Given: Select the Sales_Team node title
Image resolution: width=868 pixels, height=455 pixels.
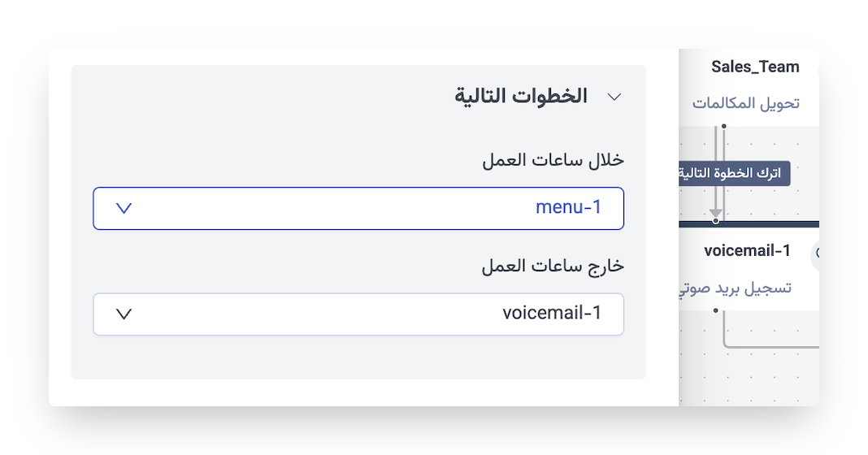Looking at the screenshot, I should coord(755,67).
